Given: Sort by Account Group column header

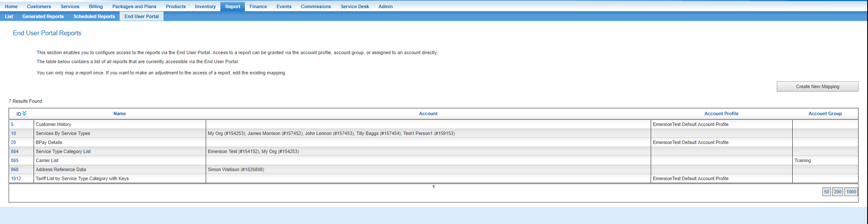Looking at the screenshot, I should click(825, 114).
